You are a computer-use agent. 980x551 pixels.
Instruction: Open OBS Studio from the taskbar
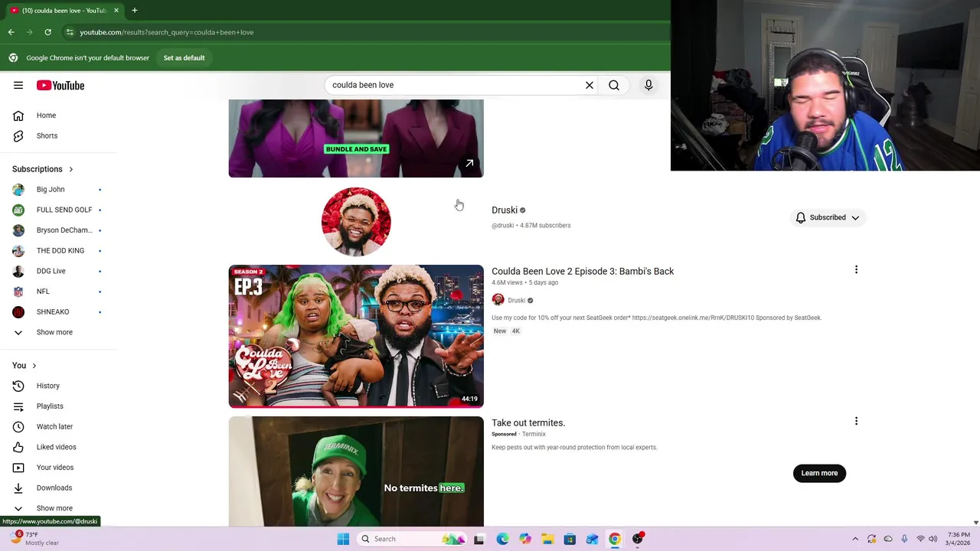coord(637,539)
